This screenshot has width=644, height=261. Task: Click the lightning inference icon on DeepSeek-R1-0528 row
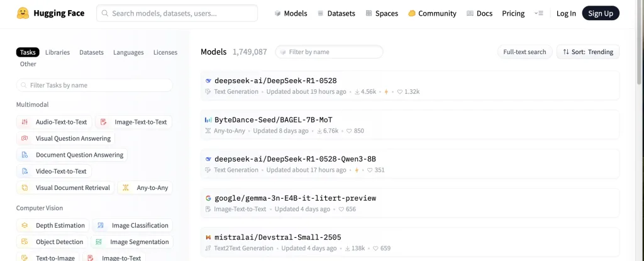(386, 92)
